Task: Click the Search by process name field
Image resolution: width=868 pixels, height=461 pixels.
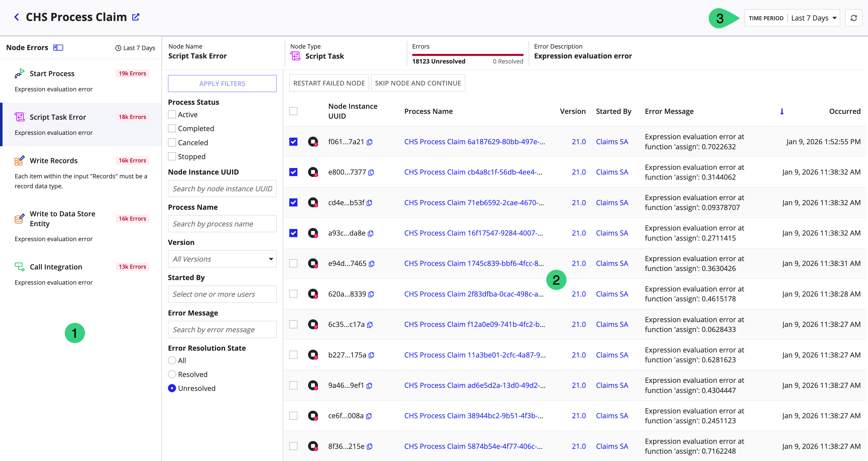Action: coord(222,224)
